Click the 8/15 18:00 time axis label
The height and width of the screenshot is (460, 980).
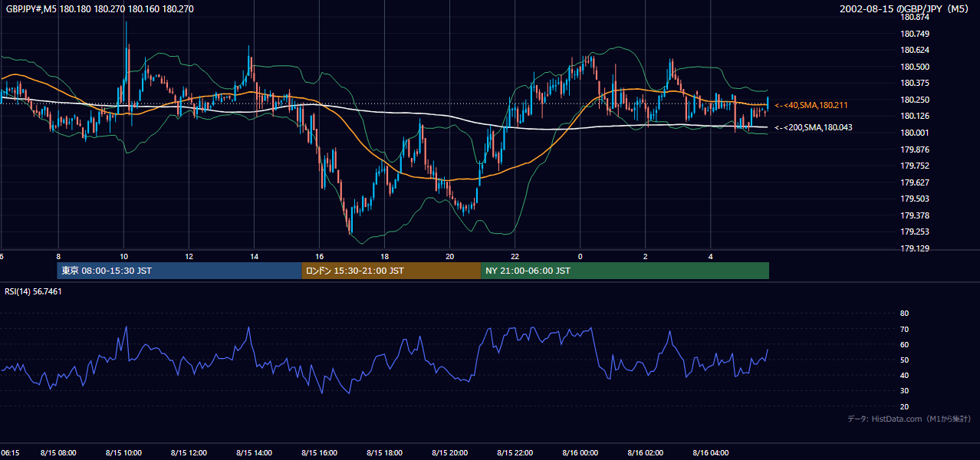(385, 453)
